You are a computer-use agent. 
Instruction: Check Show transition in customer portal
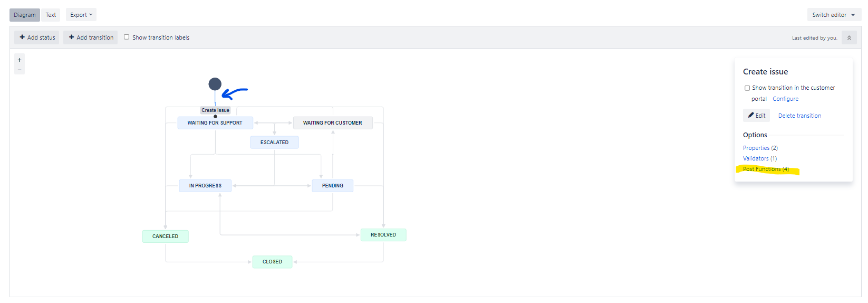click(747, 88)
